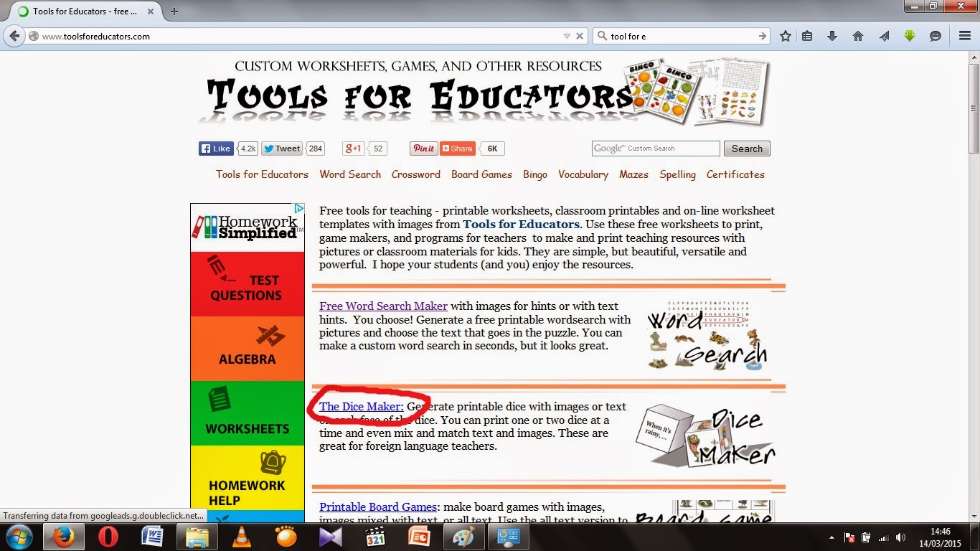Viewport: 980px width, 551px height.
Task: Click the Dice Maker logo image
Action: (x=705, y=436)
